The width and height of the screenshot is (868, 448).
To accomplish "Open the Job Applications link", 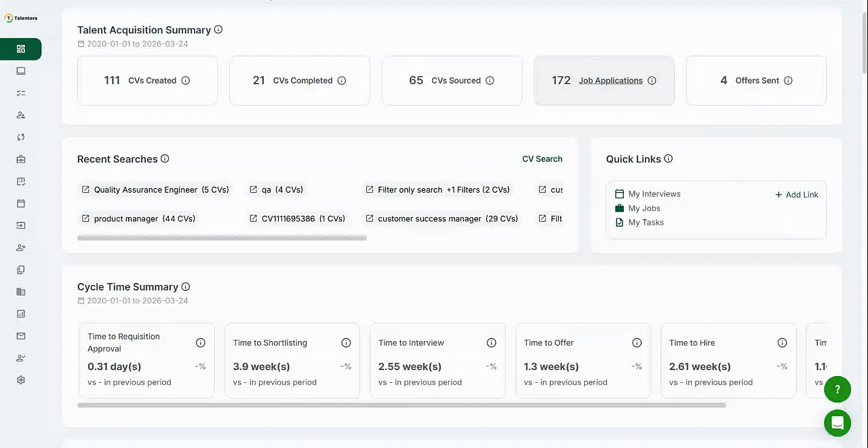I will [x=610, y=81].
